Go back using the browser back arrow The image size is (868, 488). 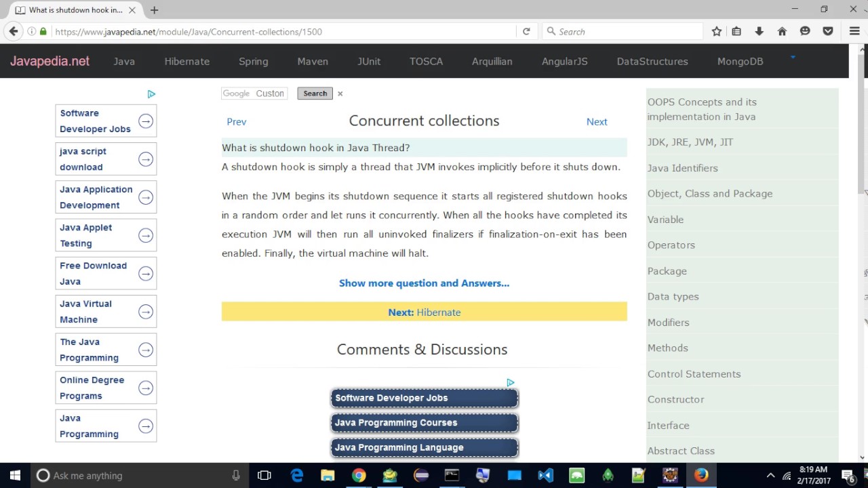click(x=14, y=31)
